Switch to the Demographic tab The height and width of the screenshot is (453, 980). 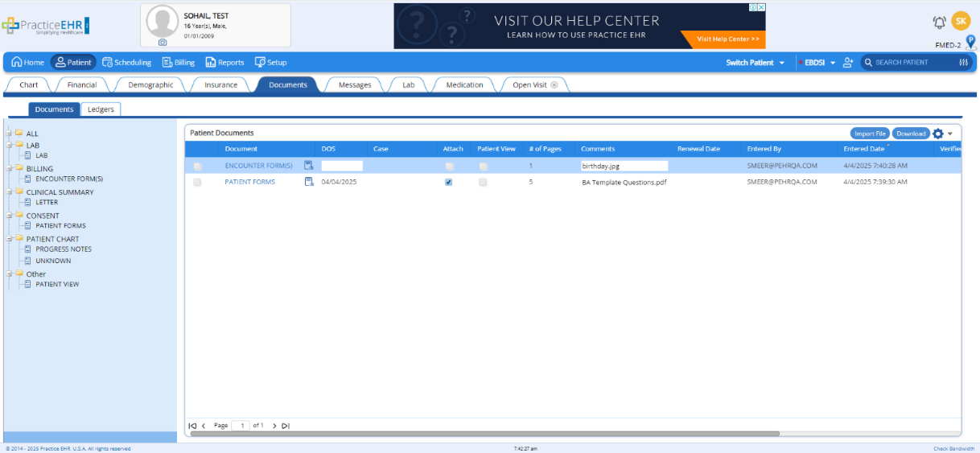[150, 84]
